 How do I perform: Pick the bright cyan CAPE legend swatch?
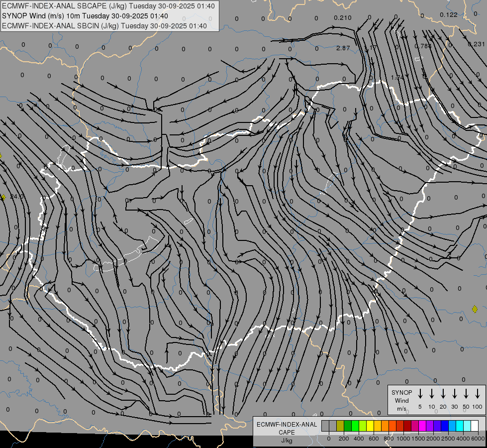coord(460,426)
